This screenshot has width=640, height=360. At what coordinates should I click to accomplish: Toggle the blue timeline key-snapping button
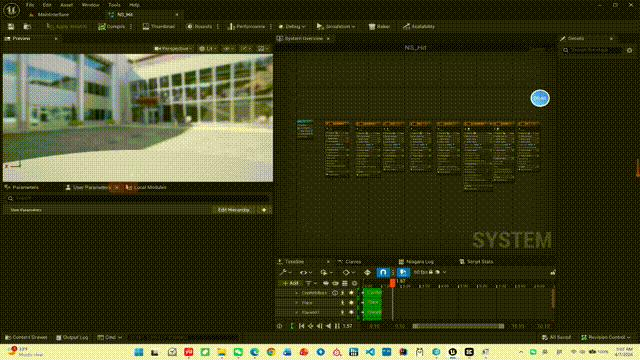(403, 272)
